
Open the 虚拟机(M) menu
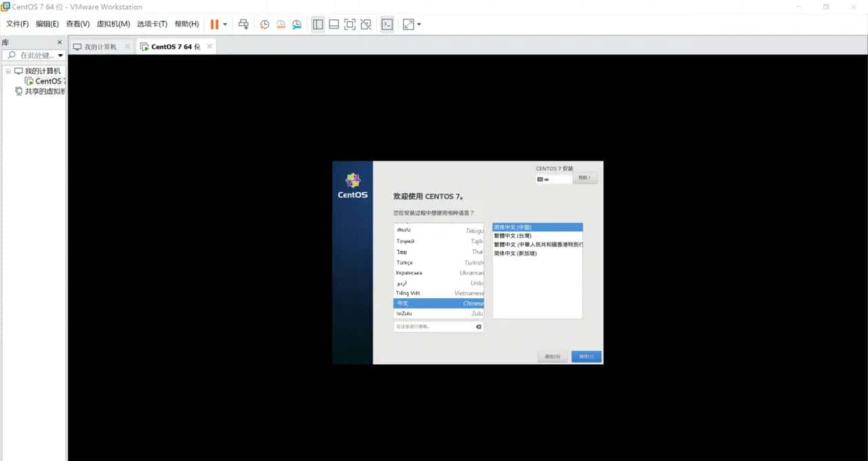pyautogui.click(x=113, y=23)
